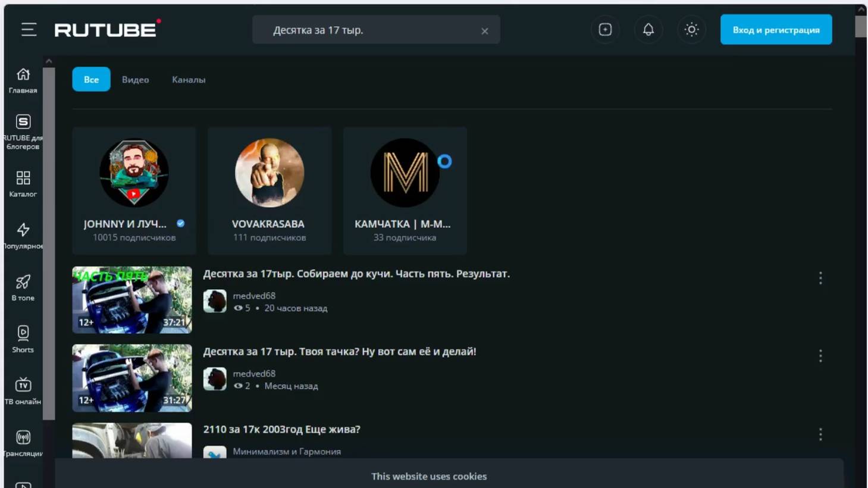Open the notifications bell
This screenshot has width=868, height=488.
click(648, 29)
